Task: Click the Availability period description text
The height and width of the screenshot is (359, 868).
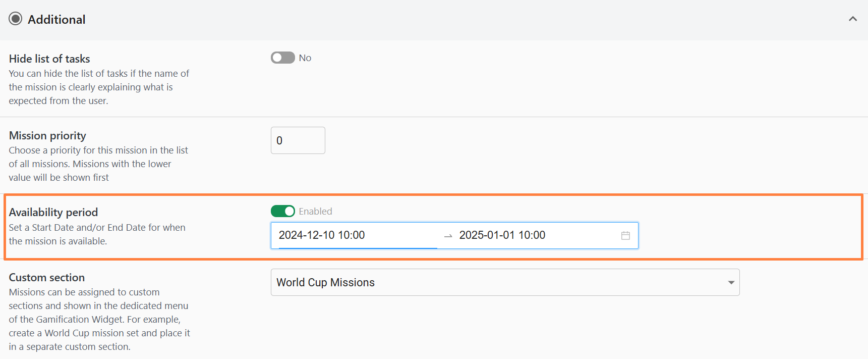Action: click(x=97, y=234)
